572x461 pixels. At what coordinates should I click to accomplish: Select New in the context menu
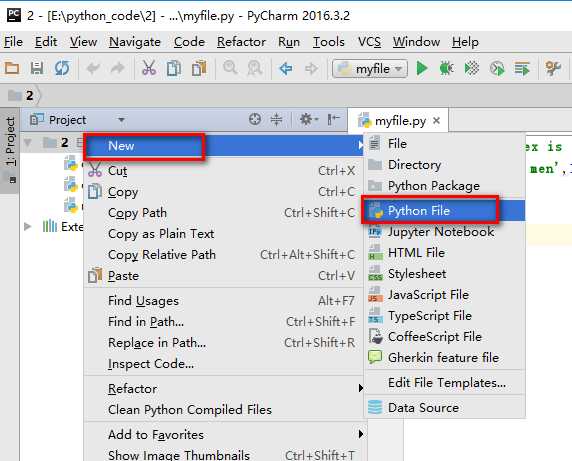click(x=224, y=146)
